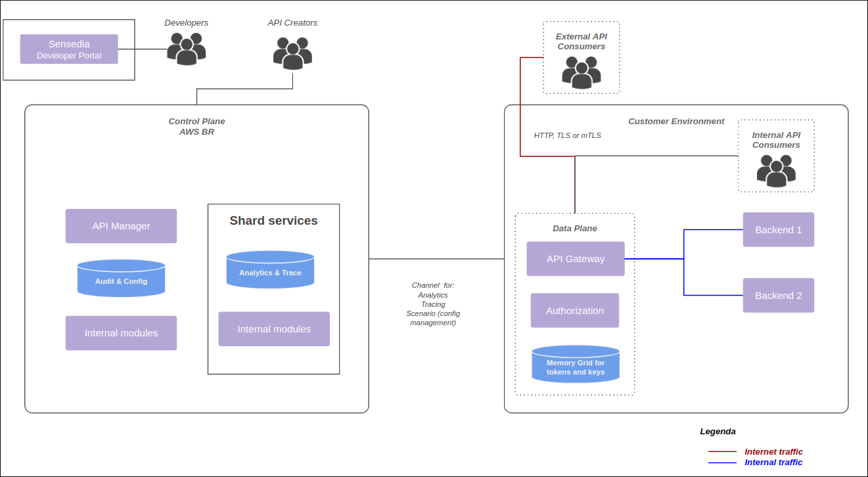Screen dimensions: 868x477
Task: Click the blue Internal traffic legend line
Action: 721,463
